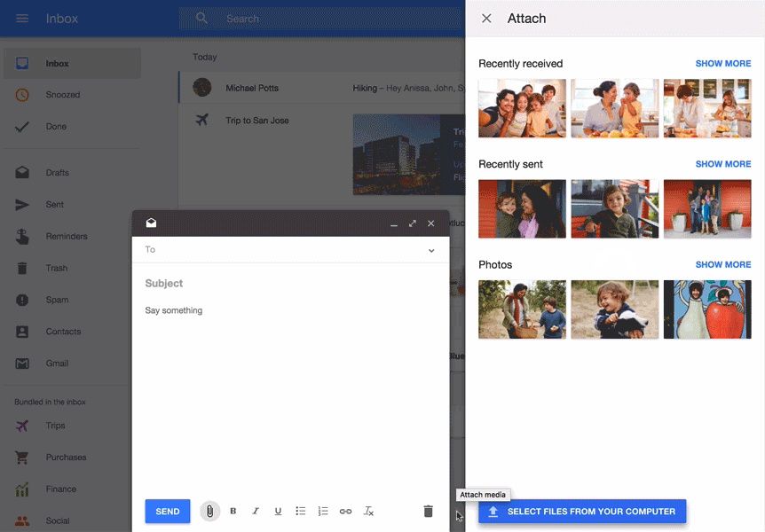Select the first Recently received photo thumbnail

coord(522,109)
